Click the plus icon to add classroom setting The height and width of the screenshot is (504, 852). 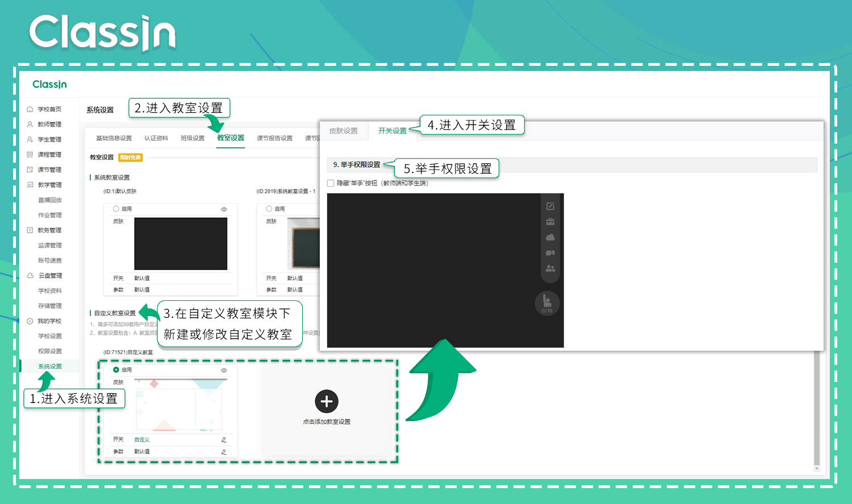pos(327,401)
